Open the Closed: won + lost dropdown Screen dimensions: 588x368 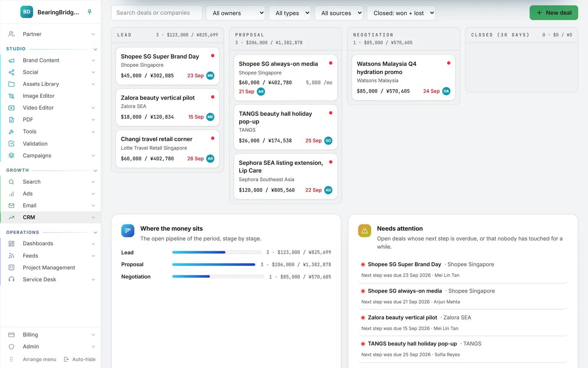coord(401,13)
